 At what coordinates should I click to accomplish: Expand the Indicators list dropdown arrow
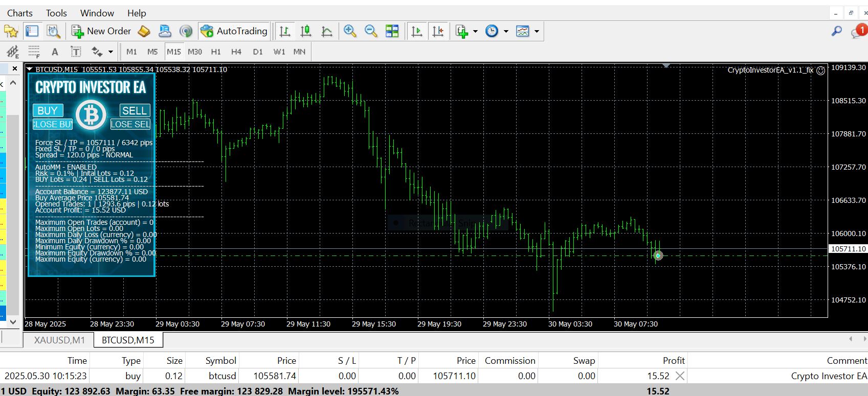[475, 31]
